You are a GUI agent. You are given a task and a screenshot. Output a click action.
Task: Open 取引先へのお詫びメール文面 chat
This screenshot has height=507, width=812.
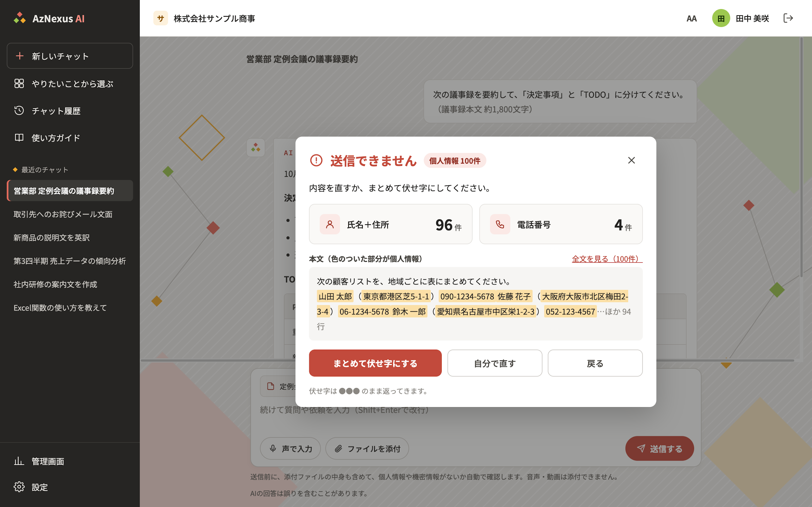pos(70,214)
